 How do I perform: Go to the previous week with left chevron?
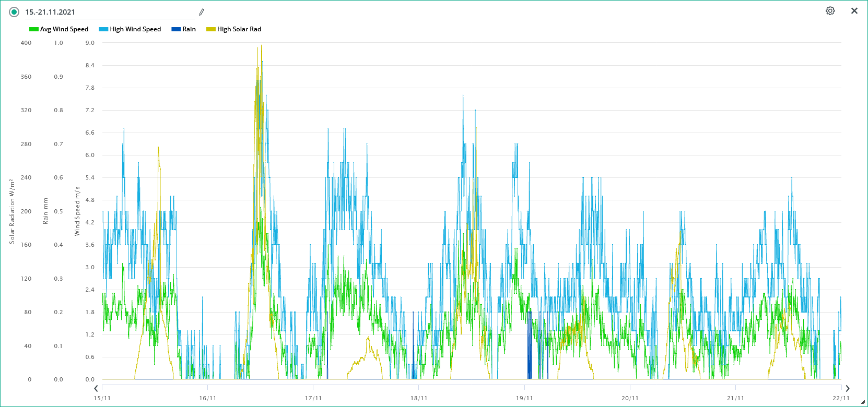tap(96, 388)
